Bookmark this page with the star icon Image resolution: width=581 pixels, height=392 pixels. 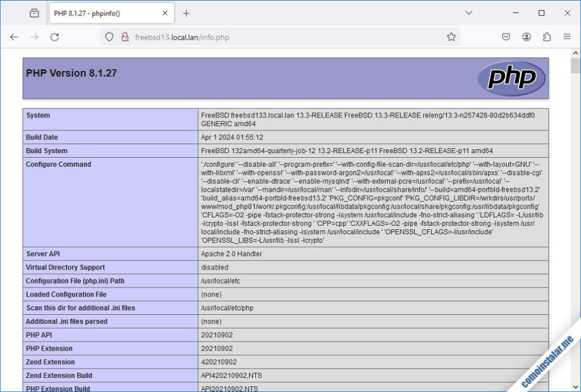(452, 36)
